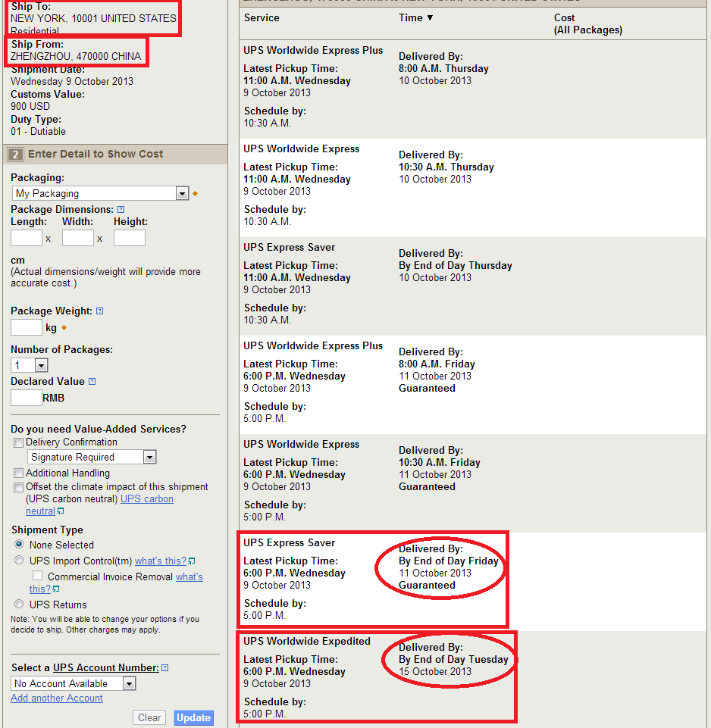
Task: Click 'NEW YORK, 10001 UNITED STATES' address
Action: click(93, 19)
